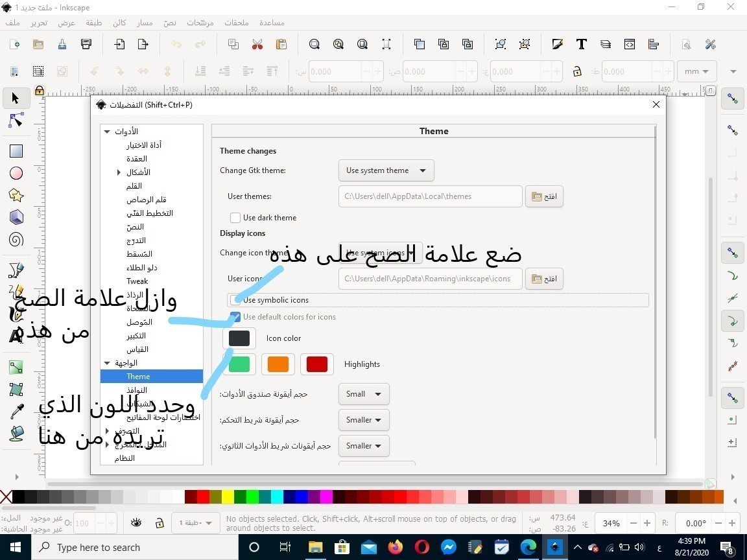Select the arrow Selector tool
Screen dimensions: 747x560
coord(16,99)
